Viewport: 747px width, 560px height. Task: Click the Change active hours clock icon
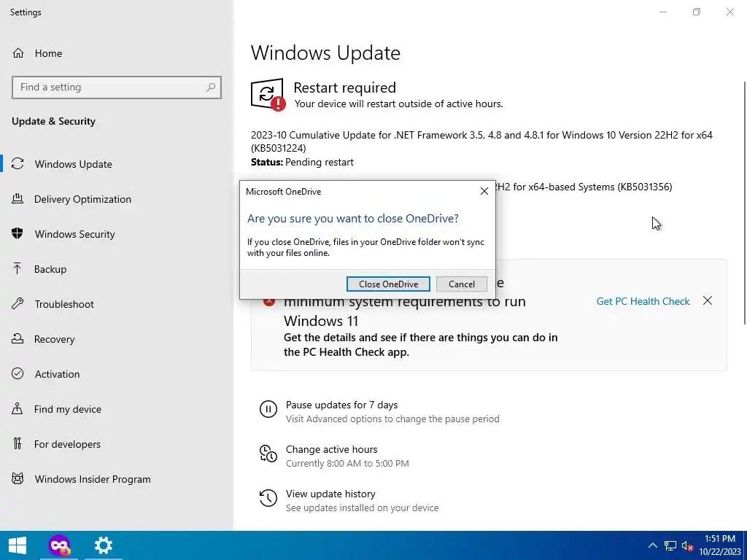[268, 454]
